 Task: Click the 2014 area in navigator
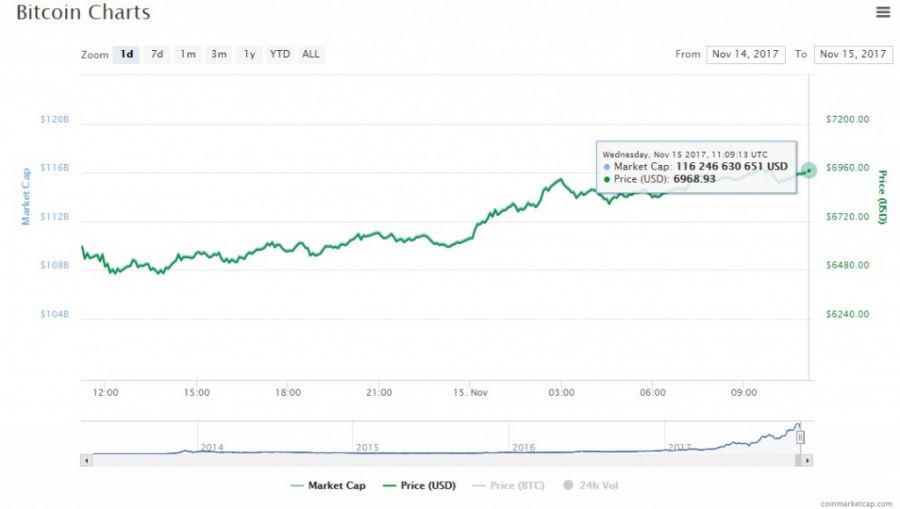click(212, 447)
